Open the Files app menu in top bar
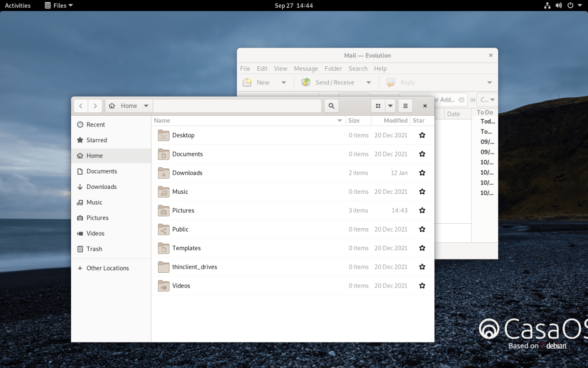This screenshot has width=588, height=368. (59, 5)
